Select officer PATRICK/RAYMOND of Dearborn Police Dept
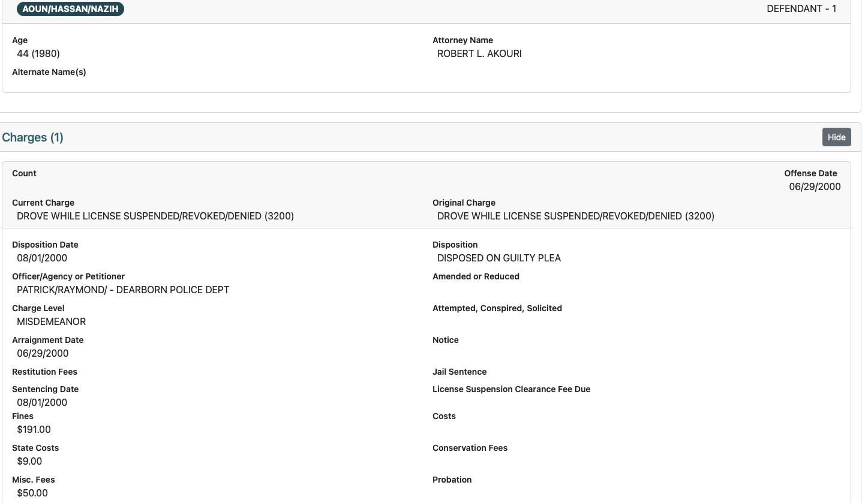This screenshot has height=503, width=868. tap(122, 290)
